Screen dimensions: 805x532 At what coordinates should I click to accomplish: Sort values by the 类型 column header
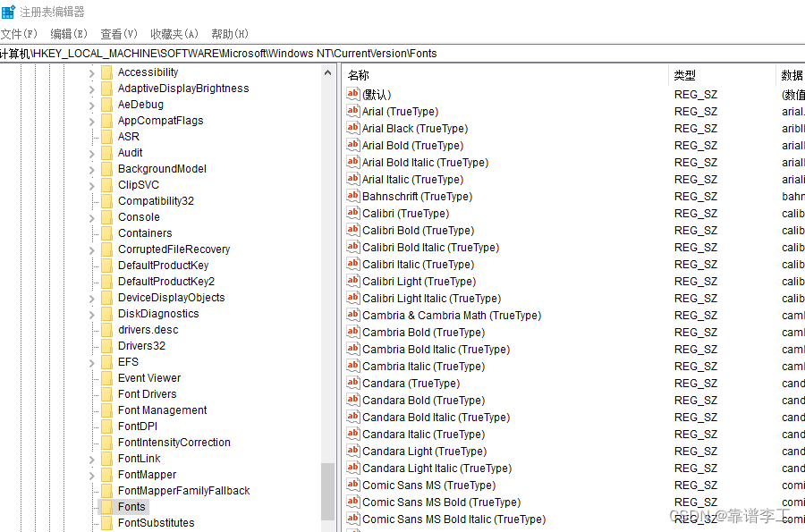(721, 75)
